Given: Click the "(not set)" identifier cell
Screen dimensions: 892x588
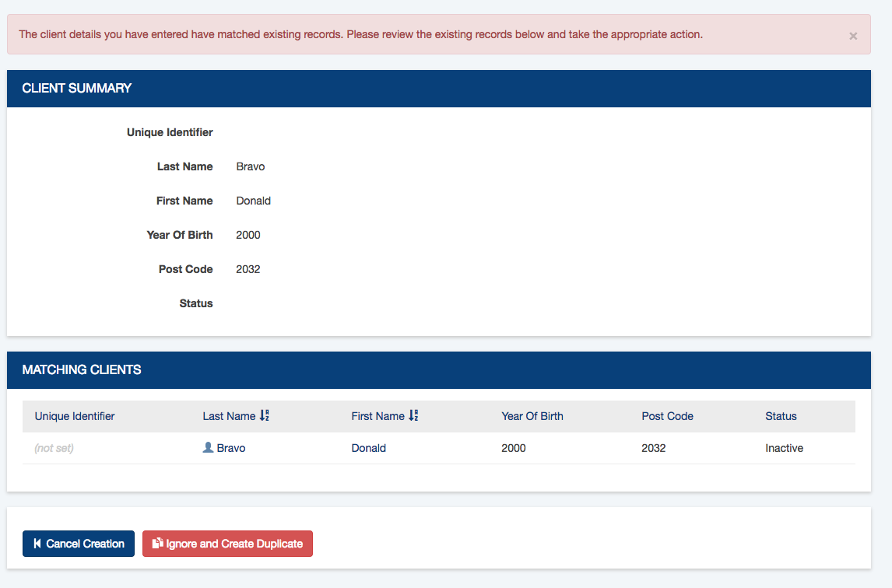Looking at the screenshot, I should coord(54,448).
